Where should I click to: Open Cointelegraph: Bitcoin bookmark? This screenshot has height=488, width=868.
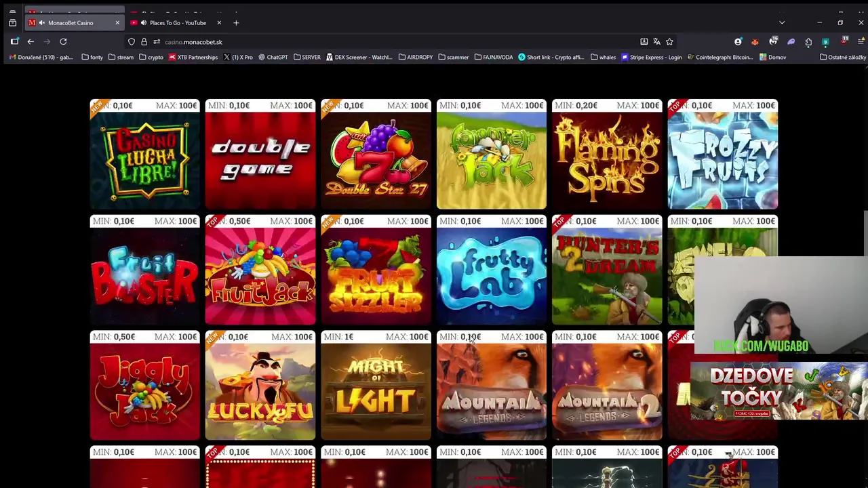tap(720, 58)
